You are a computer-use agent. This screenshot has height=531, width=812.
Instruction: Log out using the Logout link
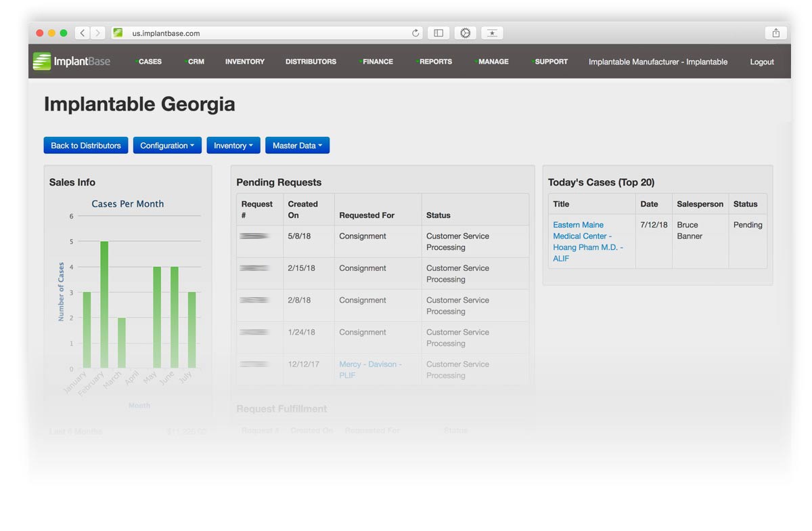[x=762, y=62]
